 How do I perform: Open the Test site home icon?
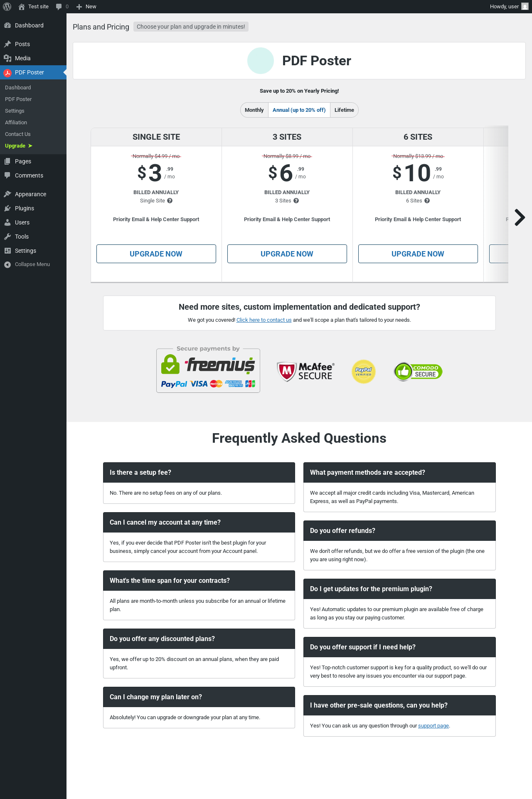click(22, 7)
